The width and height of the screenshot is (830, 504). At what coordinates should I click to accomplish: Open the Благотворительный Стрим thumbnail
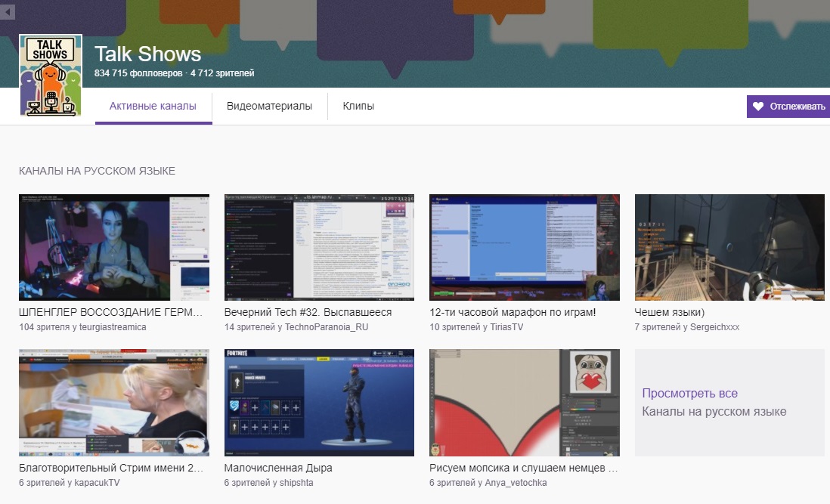(x=114, y=402)
